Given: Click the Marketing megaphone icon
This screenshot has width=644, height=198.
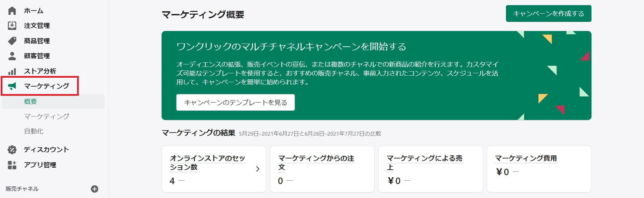Looking at the screenshot, I should click(x=12, y=86).
